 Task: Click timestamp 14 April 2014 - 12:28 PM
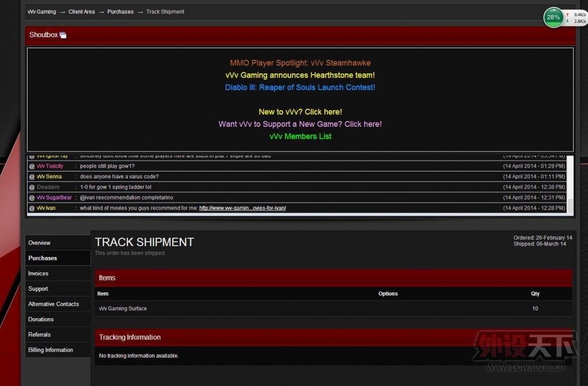[x=534, y=208]
